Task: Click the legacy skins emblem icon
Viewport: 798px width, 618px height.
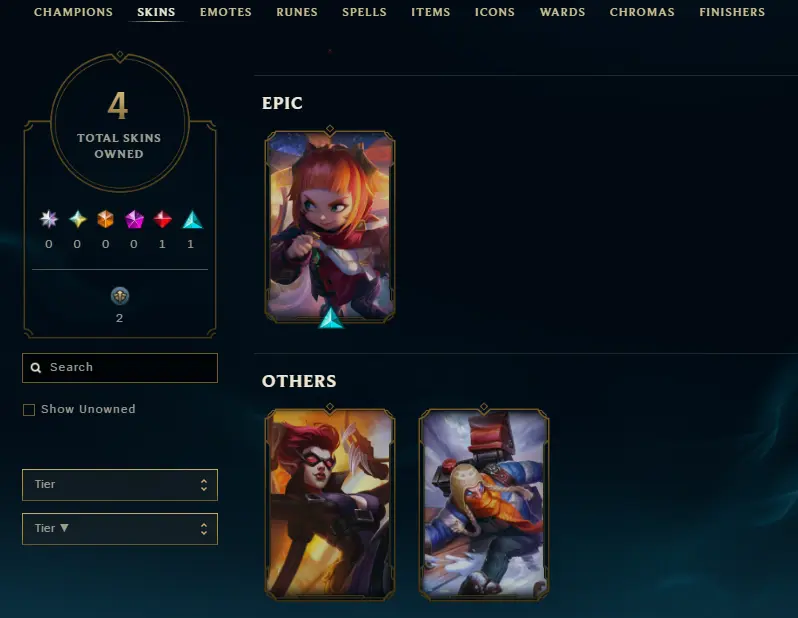Action: point(120,296)
